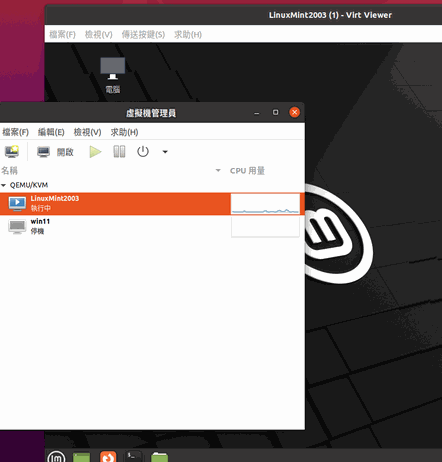Minimize the 虛擬機管理員 window

click(x=257, y=113)
